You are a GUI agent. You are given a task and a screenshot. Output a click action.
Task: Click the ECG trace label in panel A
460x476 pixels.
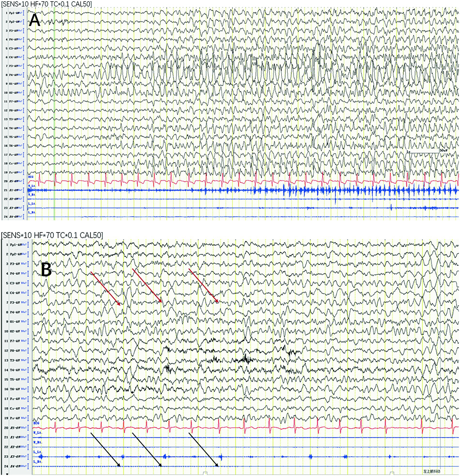[x=30, y=177]
